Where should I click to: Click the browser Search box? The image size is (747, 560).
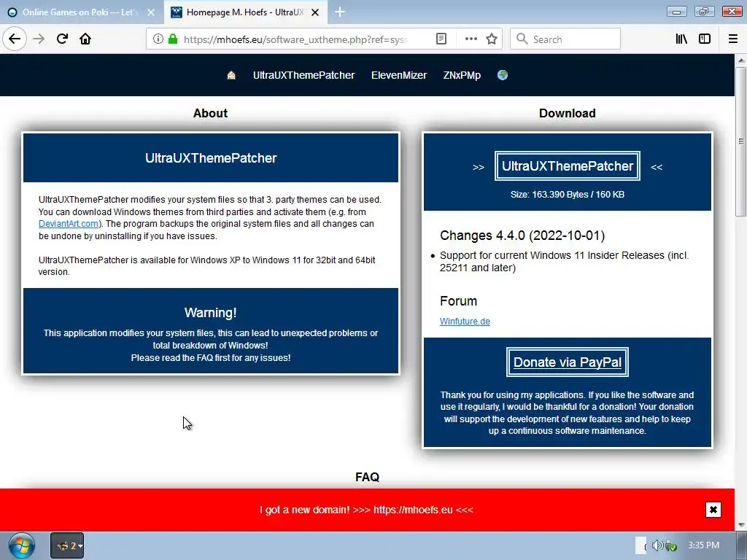coord(565,39)
